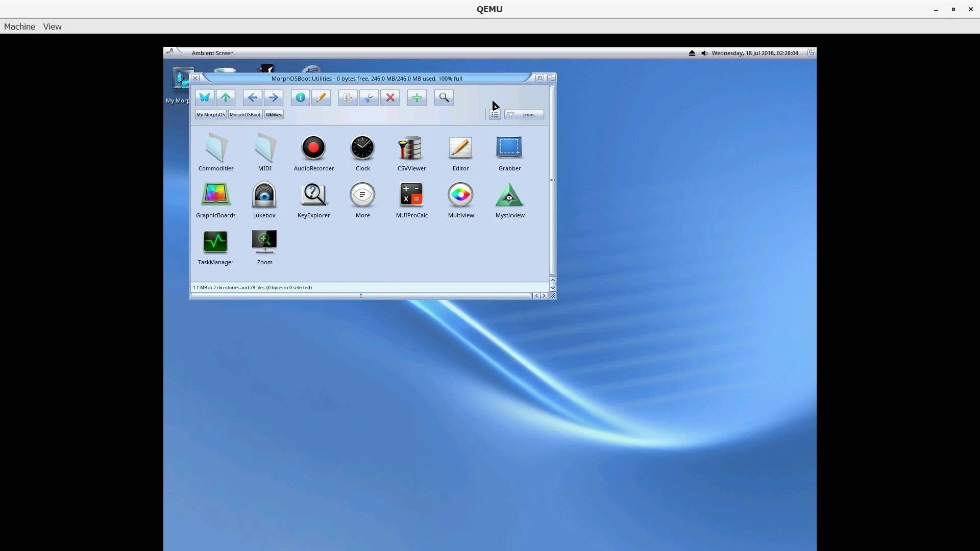980x551 pixels.
Task: Click the MorphOSBoot: breadcrumb button
Action: point(245,115)
